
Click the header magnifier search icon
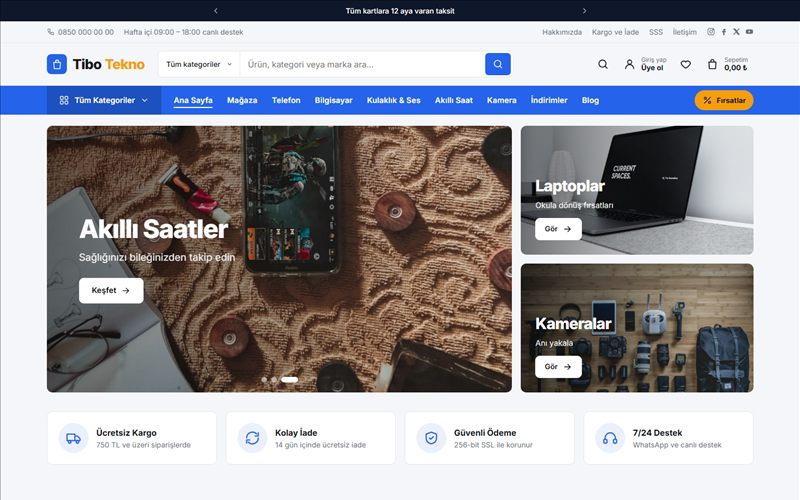point(603,64)
